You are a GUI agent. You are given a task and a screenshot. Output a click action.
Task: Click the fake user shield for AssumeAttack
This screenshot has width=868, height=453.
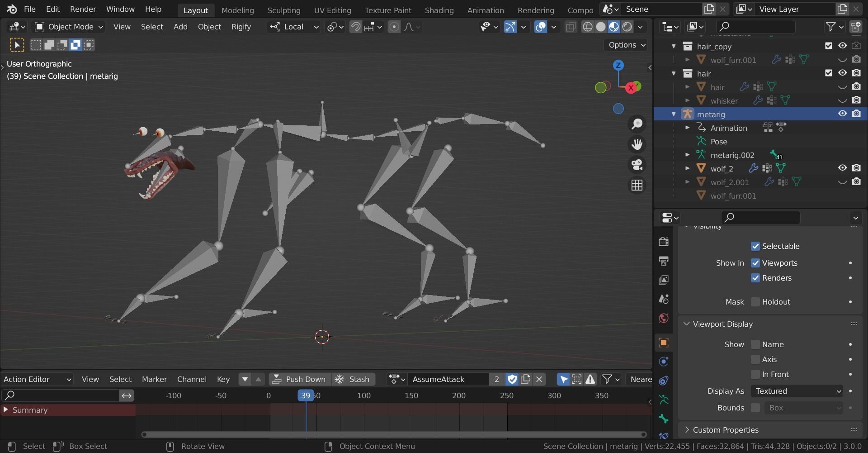[512, 379]
